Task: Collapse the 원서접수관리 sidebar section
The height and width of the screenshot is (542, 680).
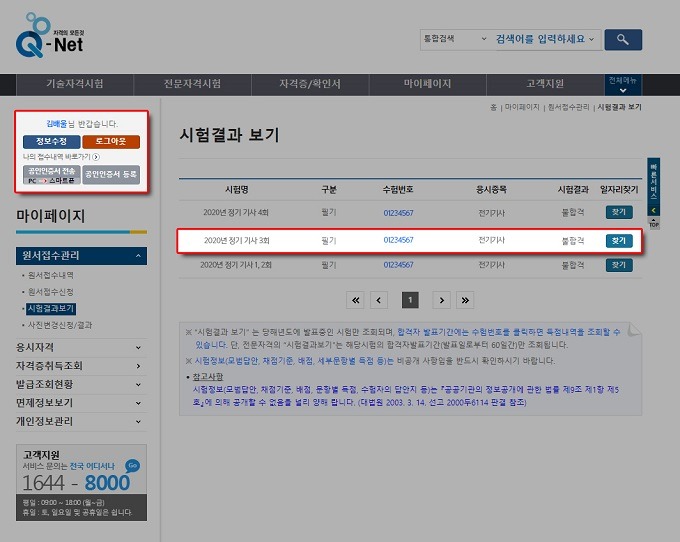Action: coord(82,256)
